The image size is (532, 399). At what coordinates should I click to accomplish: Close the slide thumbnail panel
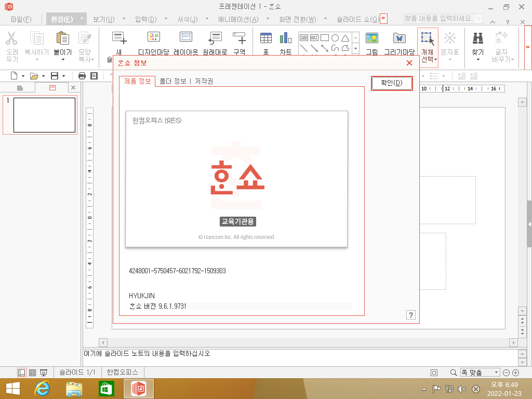click(73, 87)
